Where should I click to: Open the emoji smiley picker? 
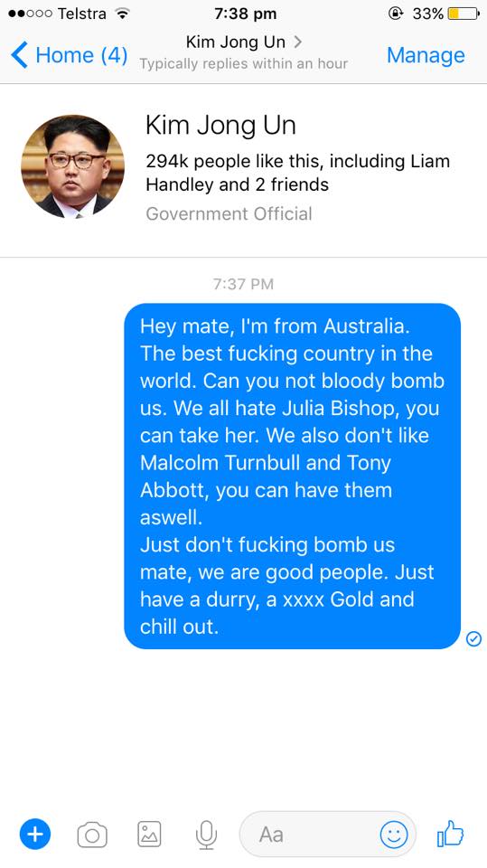pos(394,835)
